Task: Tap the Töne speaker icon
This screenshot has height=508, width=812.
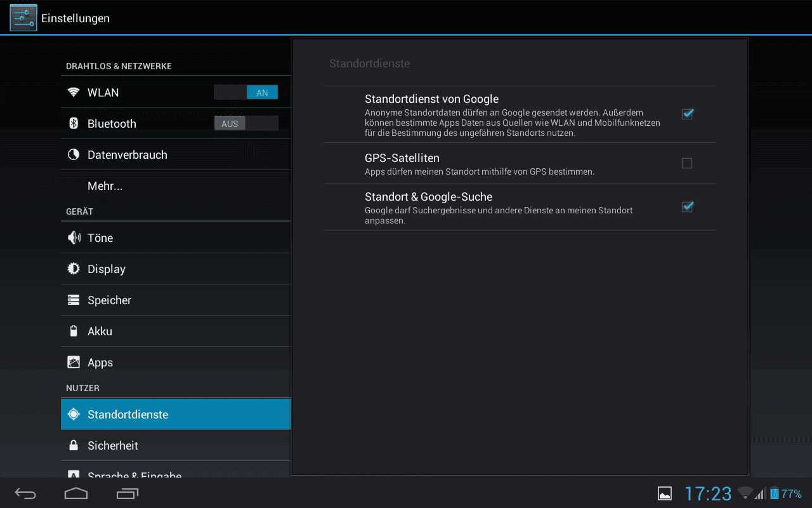Action: 74,237
